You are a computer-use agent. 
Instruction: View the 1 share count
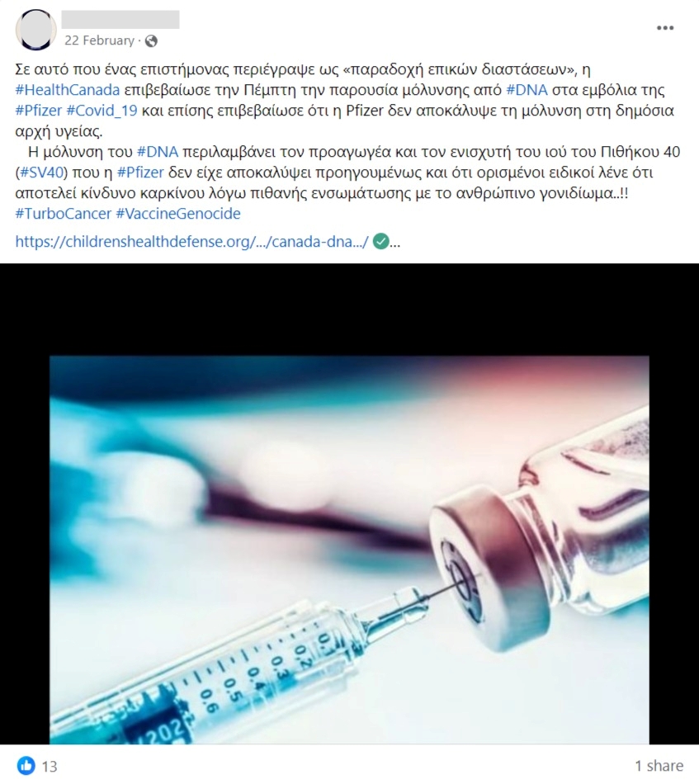pyautogui.click(x=659, y=766)
